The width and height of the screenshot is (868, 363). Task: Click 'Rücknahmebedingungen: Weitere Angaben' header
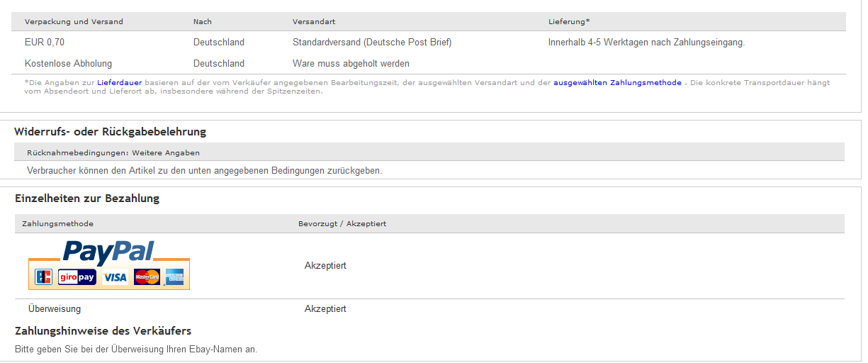(x=113, y=152)
